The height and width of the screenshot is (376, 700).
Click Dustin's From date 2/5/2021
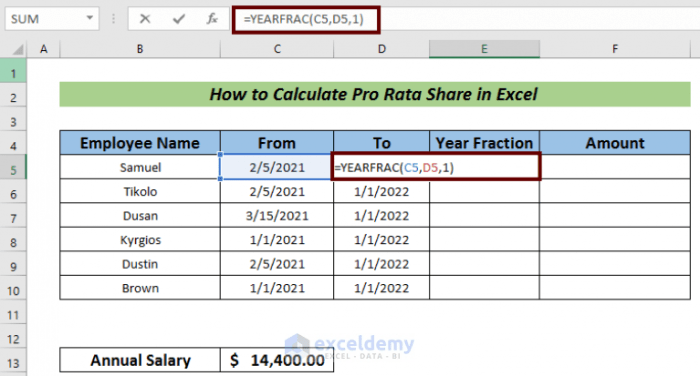pyautogui.click(x=277, y=263)
